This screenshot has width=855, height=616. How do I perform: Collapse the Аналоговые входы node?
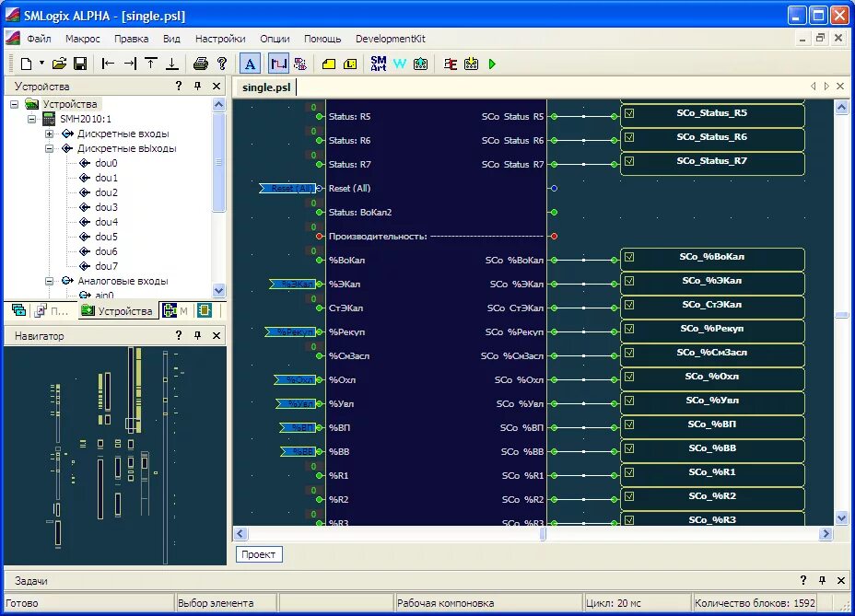click(x=49, y=281)
